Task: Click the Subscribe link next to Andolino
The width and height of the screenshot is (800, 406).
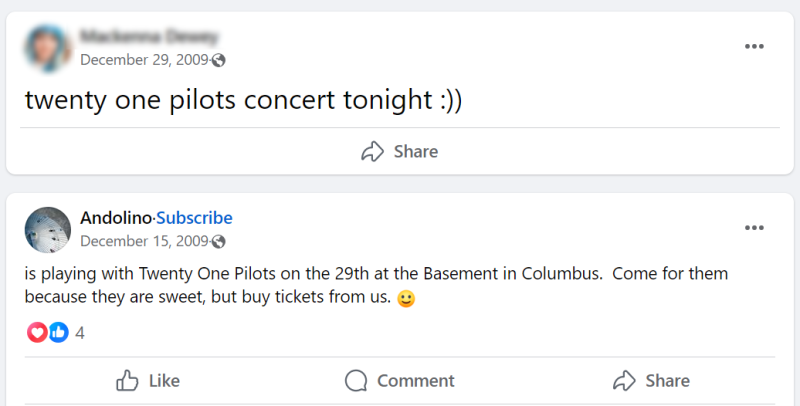Action: tap(194, 218)
